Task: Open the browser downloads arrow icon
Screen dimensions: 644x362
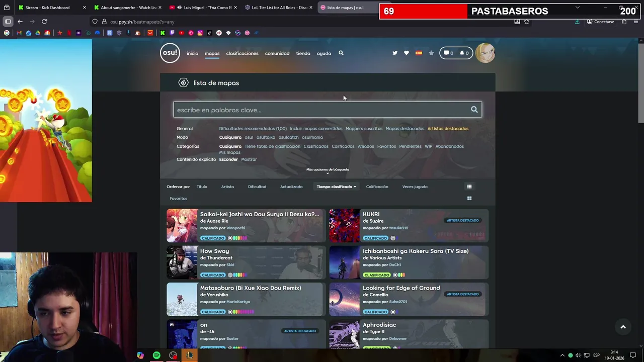Action: click(x=577, y=22)
